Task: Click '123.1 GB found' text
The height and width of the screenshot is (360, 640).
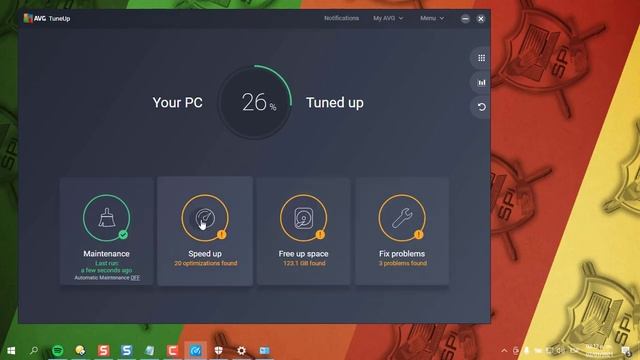Action: 304,263
